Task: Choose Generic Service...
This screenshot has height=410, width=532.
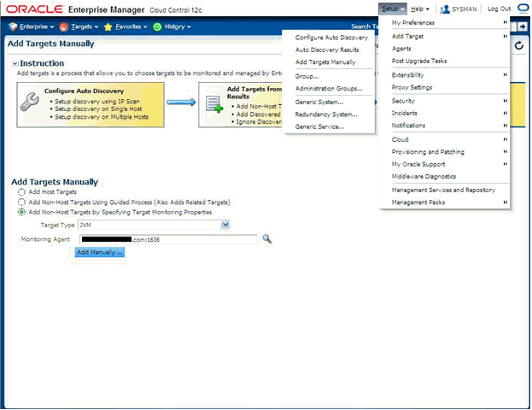Action: (319, 126)
